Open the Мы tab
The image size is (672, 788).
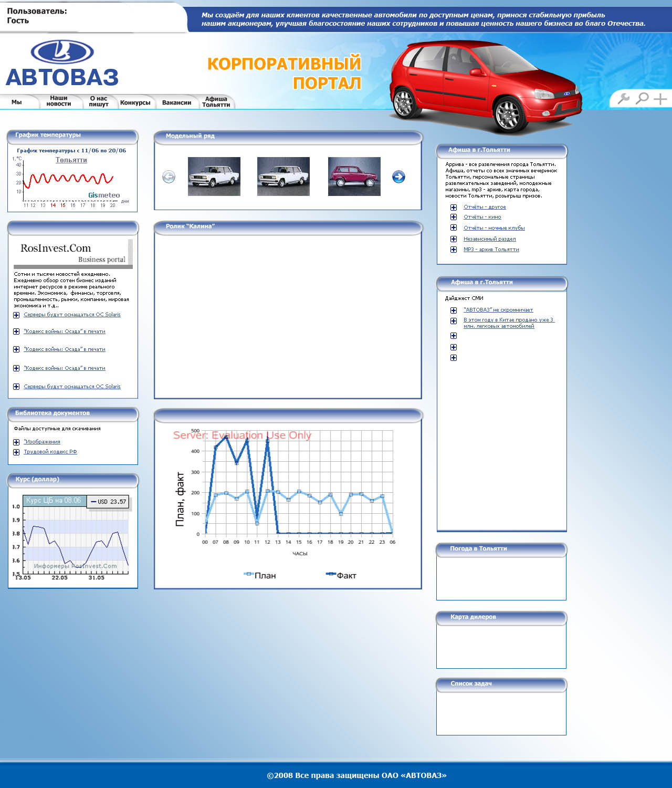(x=17, y=102)
